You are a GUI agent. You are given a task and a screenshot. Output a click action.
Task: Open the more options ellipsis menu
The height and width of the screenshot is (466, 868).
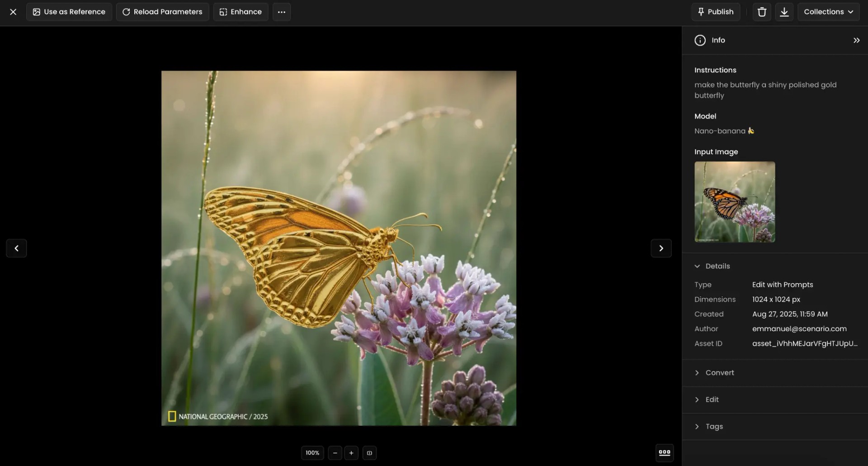(x=281, y=12)
